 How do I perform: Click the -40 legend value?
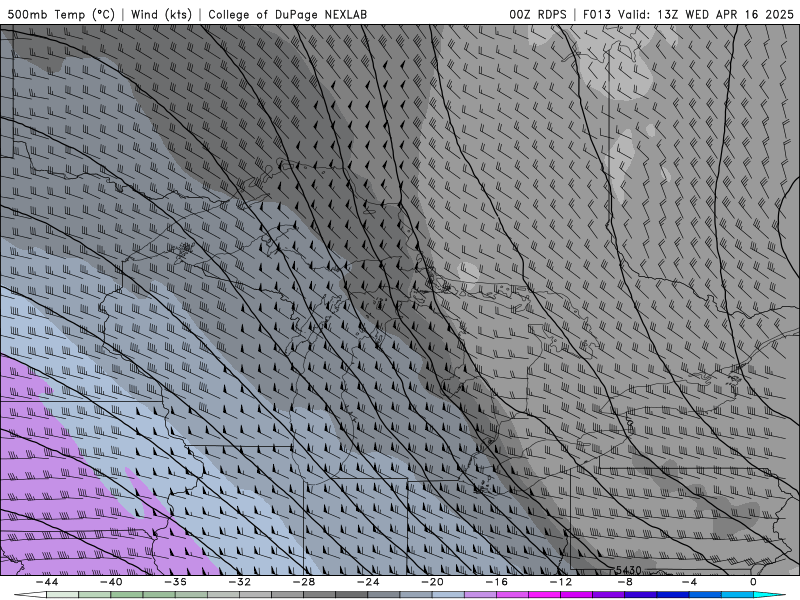point(111,582)
